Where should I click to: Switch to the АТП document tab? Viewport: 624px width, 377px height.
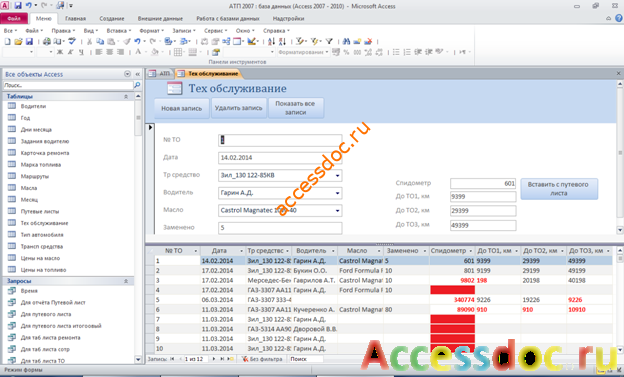coord(160,74)
